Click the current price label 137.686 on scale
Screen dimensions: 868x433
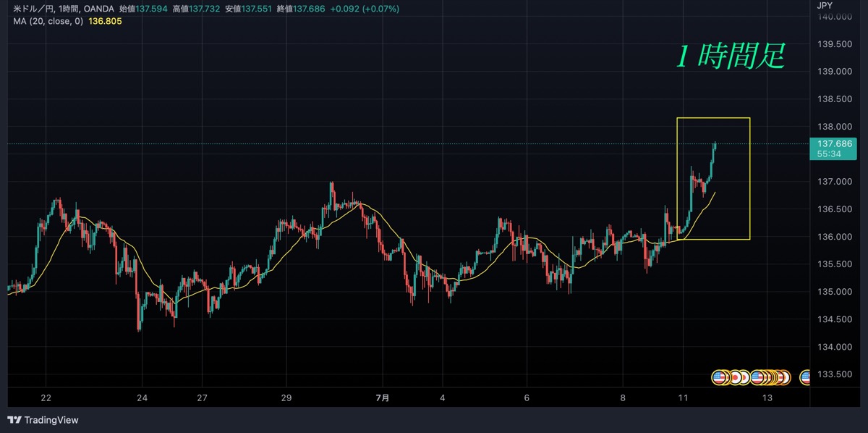click(x=835, y=143)
